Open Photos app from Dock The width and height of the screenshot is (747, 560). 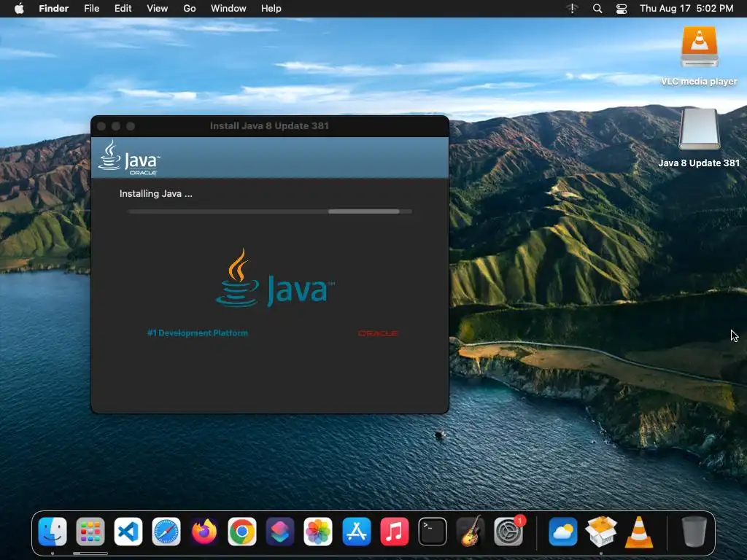point(318,532)
